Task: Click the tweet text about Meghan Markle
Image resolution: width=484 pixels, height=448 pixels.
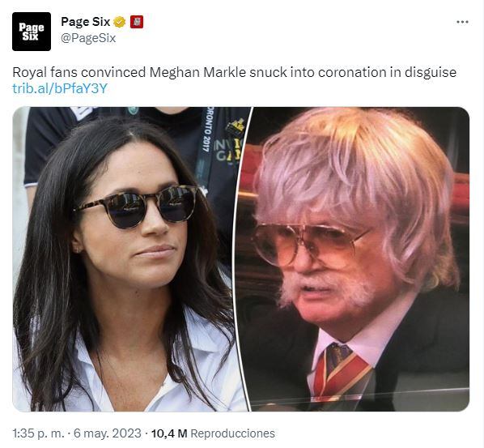Action: 234,73
